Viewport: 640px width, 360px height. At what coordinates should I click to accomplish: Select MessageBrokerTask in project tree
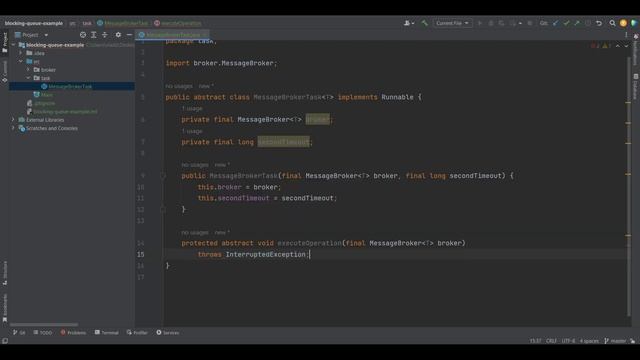[x=70, y=87]
